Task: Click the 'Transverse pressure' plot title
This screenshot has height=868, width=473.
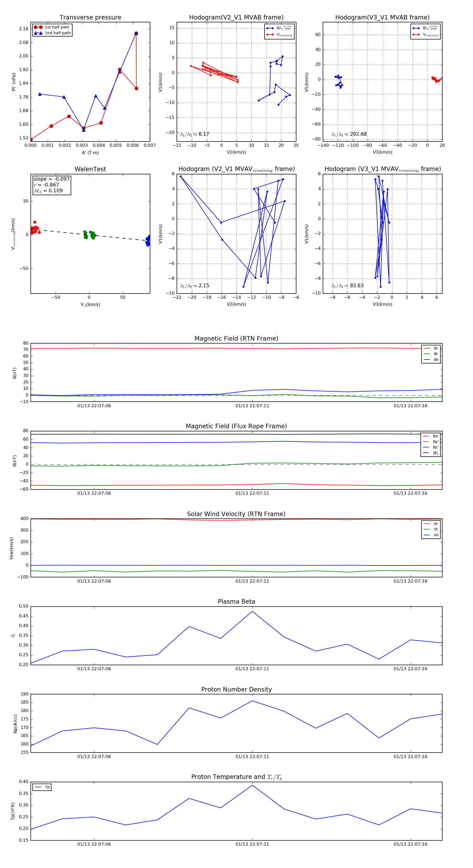Action: 90,18
